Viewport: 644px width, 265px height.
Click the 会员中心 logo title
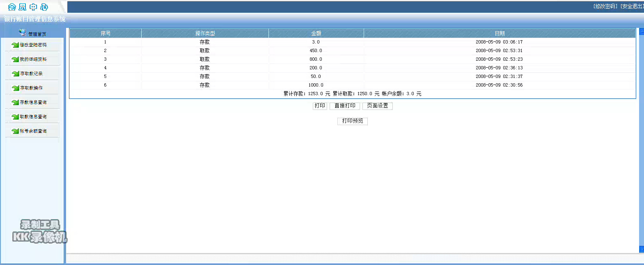28,7
